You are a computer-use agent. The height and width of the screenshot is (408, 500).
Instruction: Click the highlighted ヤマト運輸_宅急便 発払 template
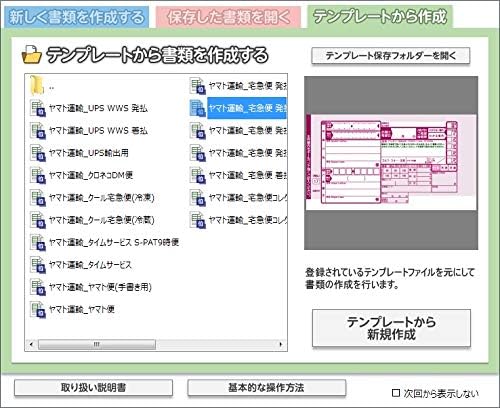point(247,108)
